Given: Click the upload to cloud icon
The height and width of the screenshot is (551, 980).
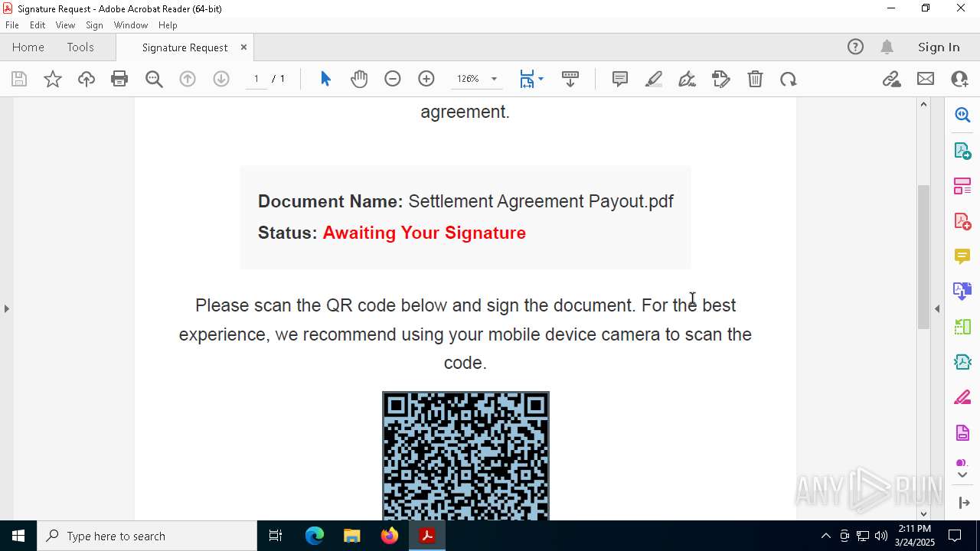Looking at the screenshot, I should tap(87, 79).
